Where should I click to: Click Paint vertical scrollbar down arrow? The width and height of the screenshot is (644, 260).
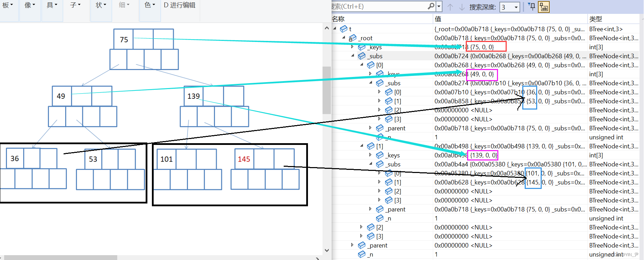point(327,250)
